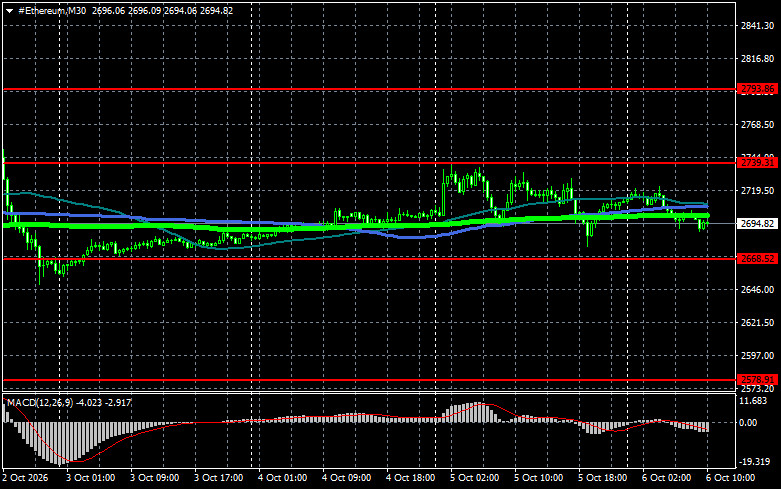Click time axis label 2 Oct 2026

pyautogui.click(x=25, y=478)
